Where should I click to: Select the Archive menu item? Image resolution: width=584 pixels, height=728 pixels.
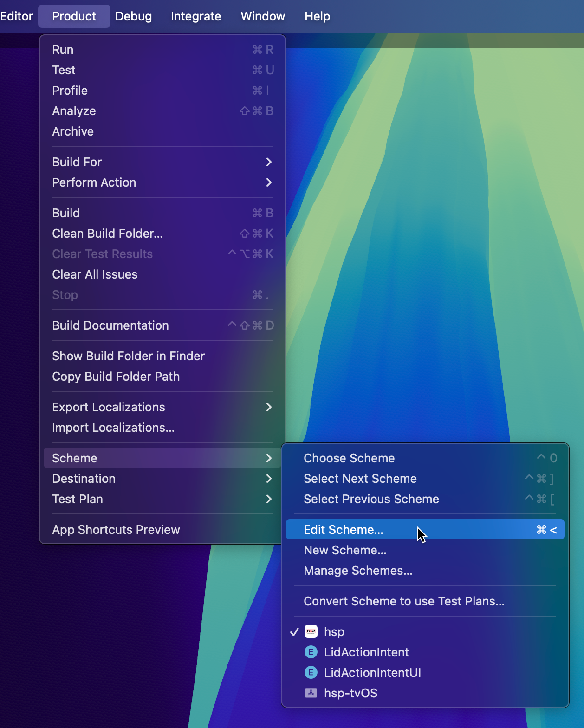coord(162,131)
